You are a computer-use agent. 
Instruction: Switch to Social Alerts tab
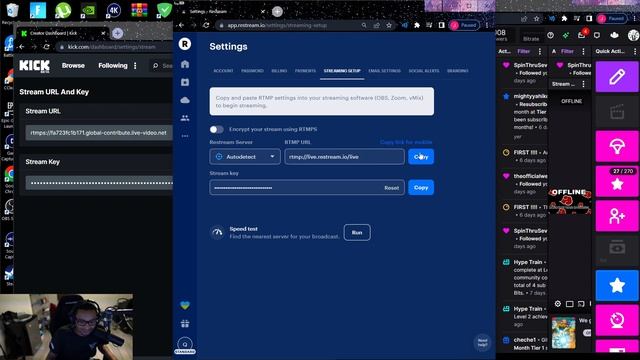pyautogui.click(x=424, y=71)
